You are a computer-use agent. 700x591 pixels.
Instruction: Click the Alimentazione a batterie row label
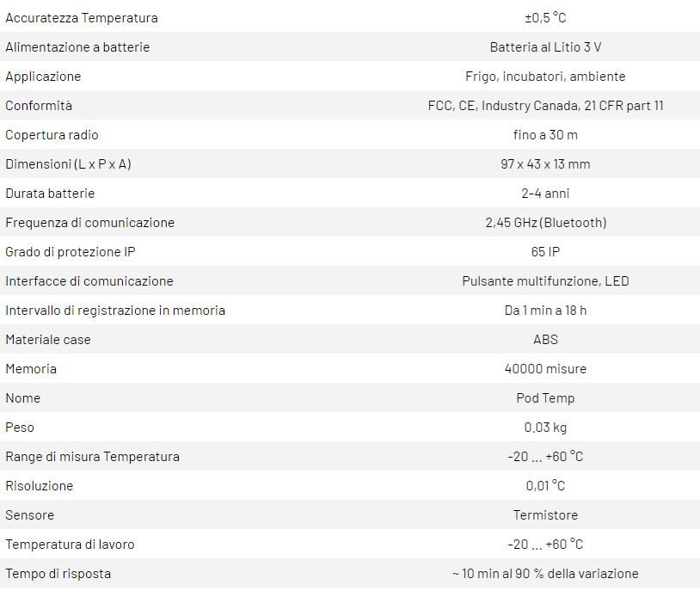77,47
